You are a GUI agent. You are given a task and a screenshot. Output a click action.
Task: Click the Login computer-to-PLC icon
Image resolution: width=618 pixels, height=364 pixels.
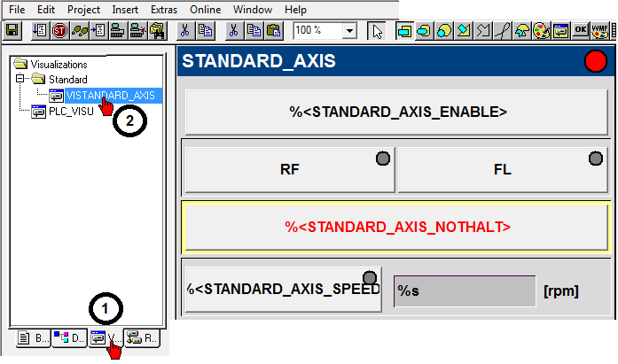tap(117, 31)
